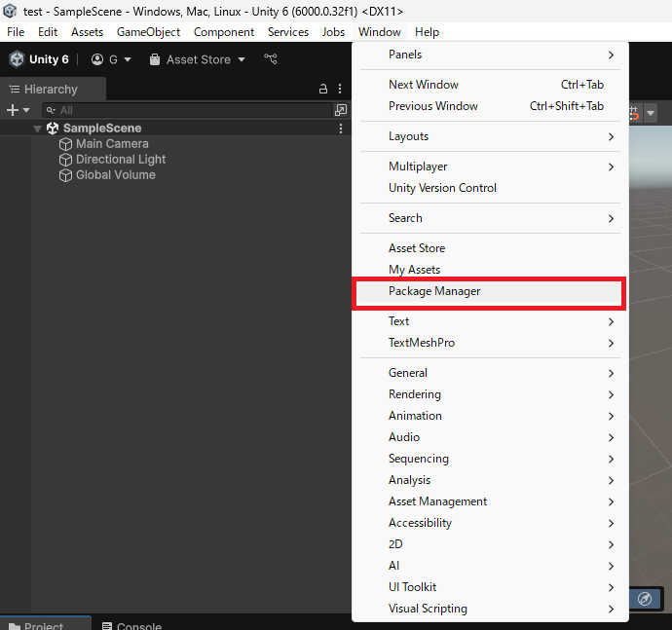Click the Hierarchy plus create button
This screenshot has height=630, width=672.
click(x=13, y=110)
